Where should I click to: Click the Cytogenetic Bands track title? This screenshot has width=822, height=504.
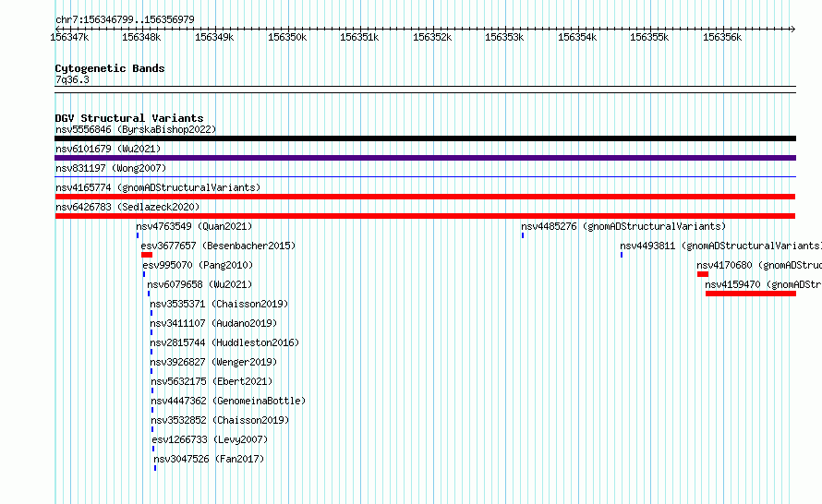[x=110, y=68]
